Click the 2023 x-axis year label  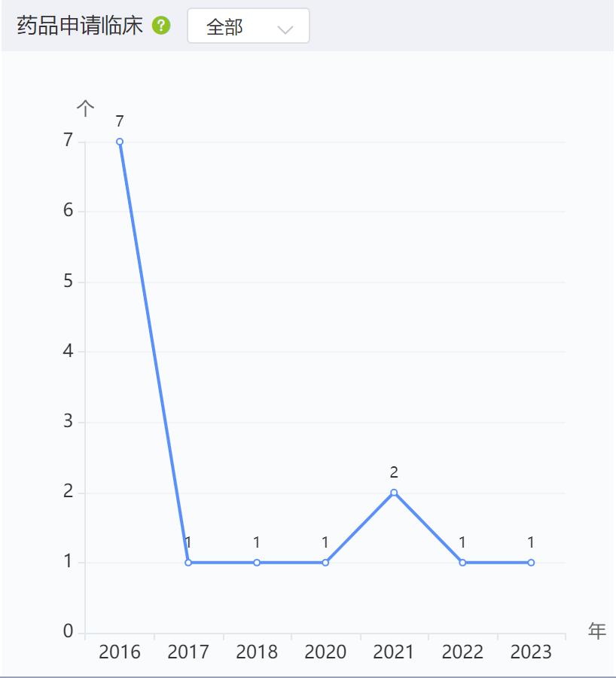[531, 652]
